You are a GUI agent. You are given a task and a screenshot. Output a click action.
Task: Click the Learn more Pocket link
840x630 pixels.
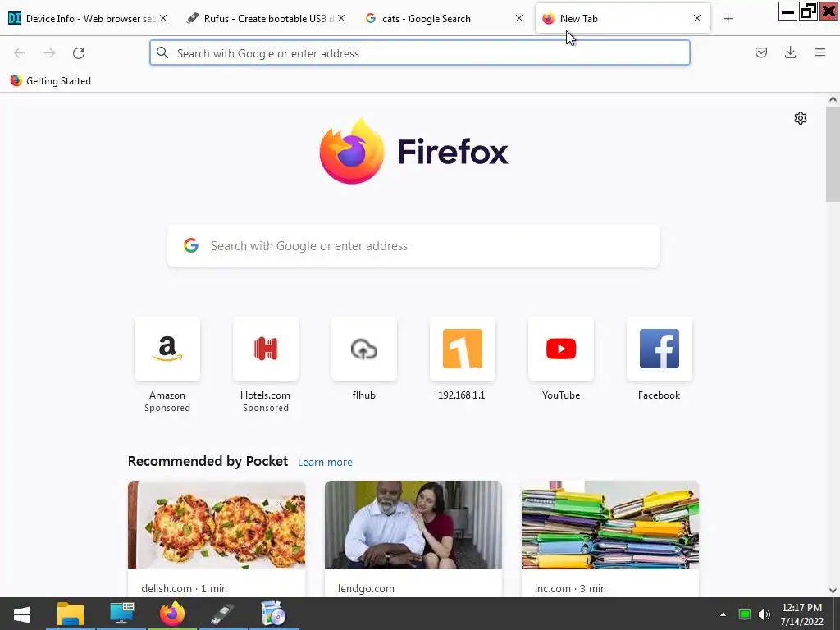point(325,463)
